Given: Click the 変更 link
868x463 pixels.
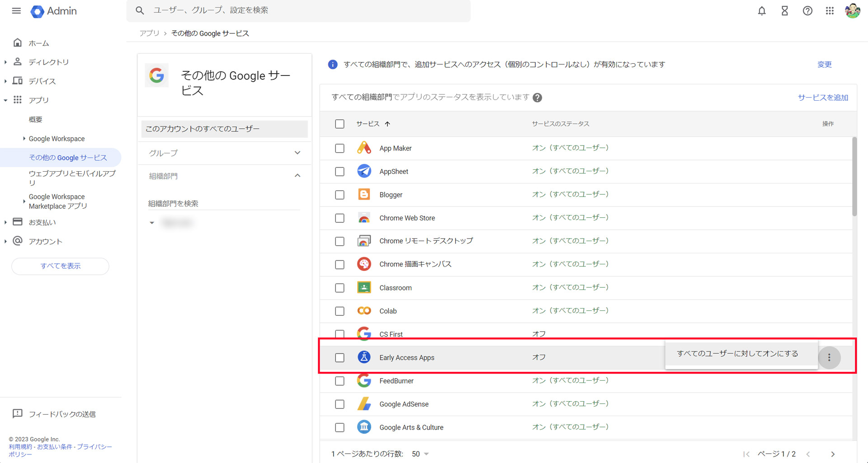Looking at the screenshot, I should (824, 65).
